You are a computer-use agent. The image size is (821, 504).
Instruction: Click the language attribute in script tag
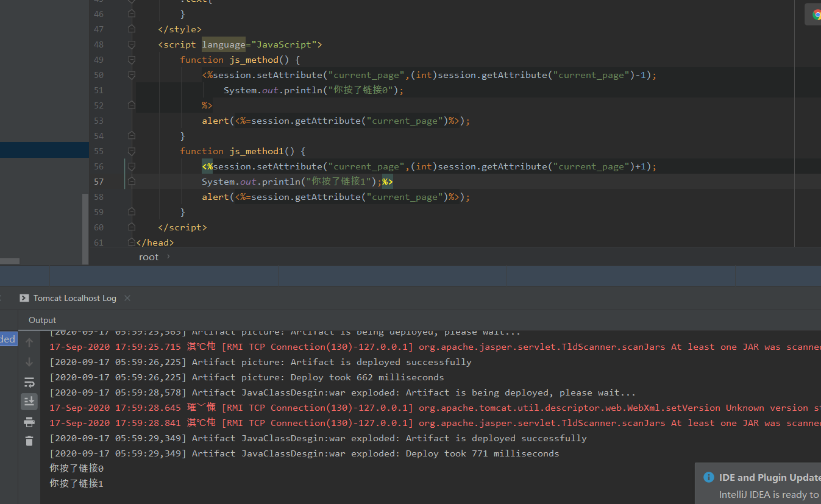pyautogui.click(x=223, y=44)
